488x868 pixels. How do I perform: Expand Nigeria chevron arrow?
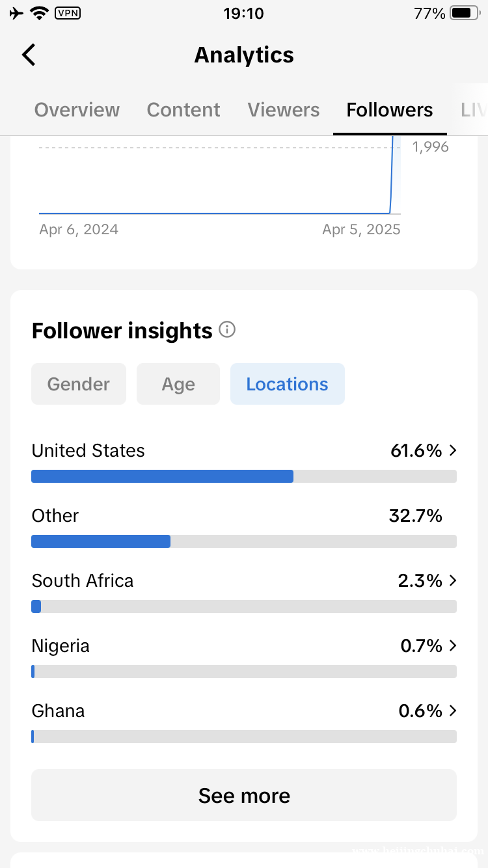pyautogui.click(x=453, y=645)
